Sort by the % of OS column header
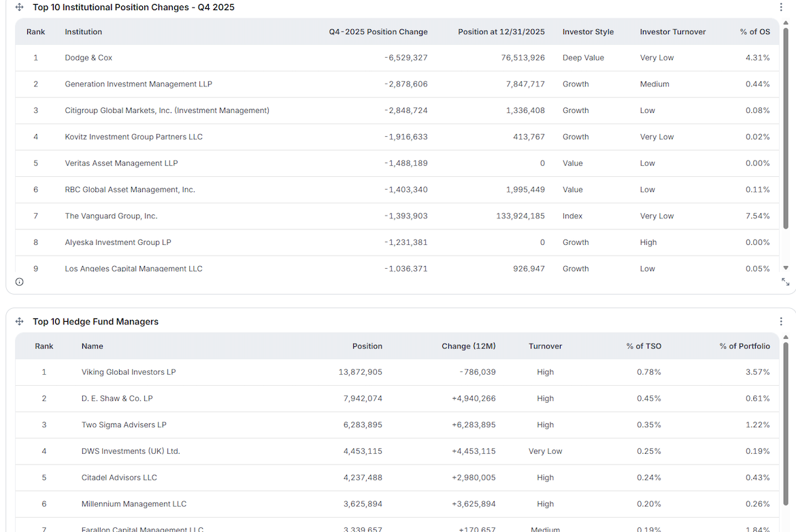This screenshot has height=532, width=796. (x=755, y=31)
